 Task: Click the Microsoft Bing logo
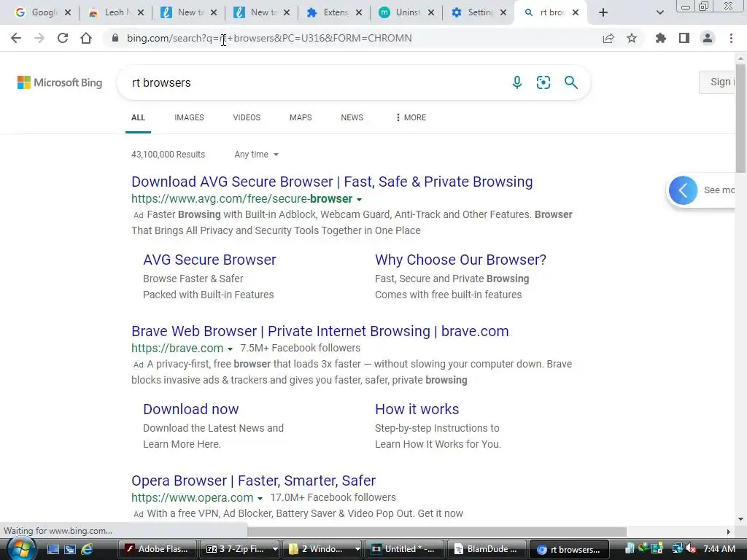(60, 82)
